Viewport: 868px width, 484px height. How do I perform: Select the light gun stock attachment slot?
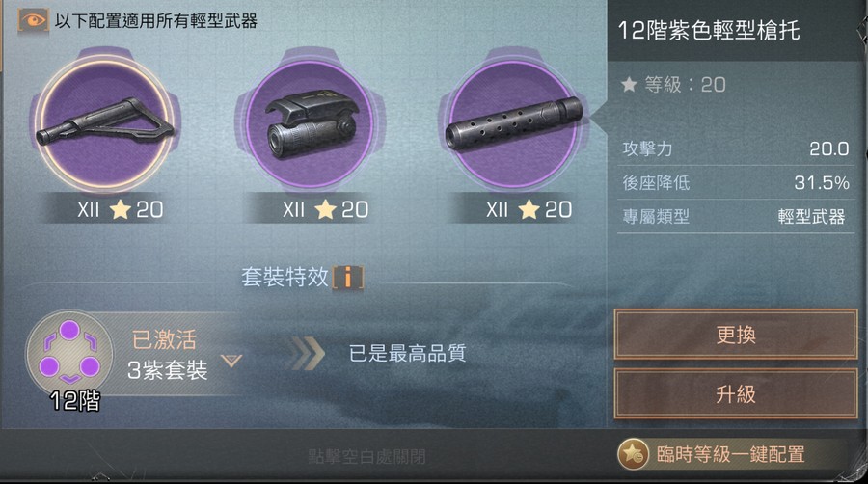(x=104, y=122)
